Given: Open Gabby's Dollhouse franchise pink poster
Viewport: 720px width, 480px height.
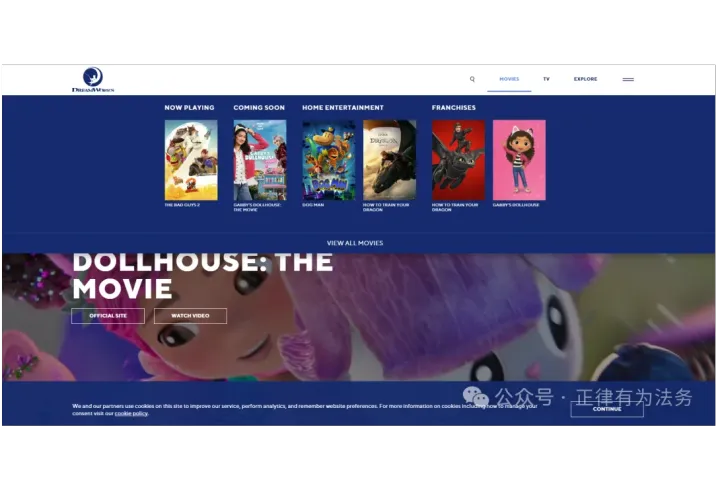Looking at the screenshot, I should (519, 160).
